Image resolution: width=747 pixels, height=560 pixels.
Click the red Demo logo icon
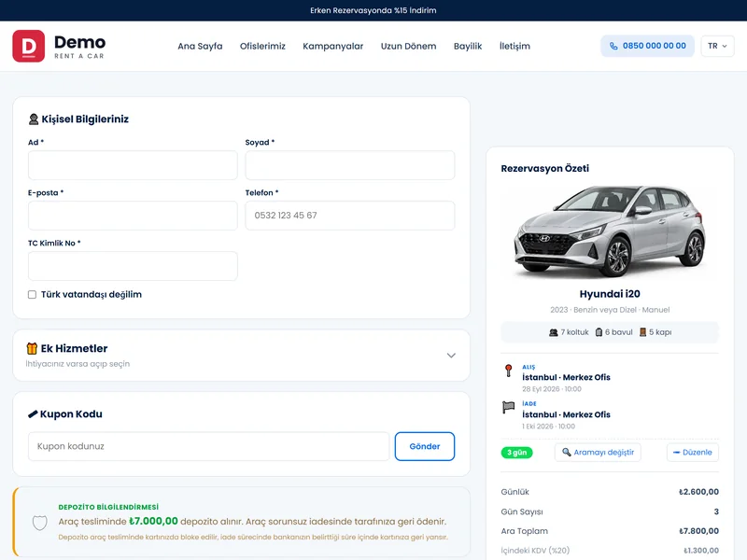29,46
